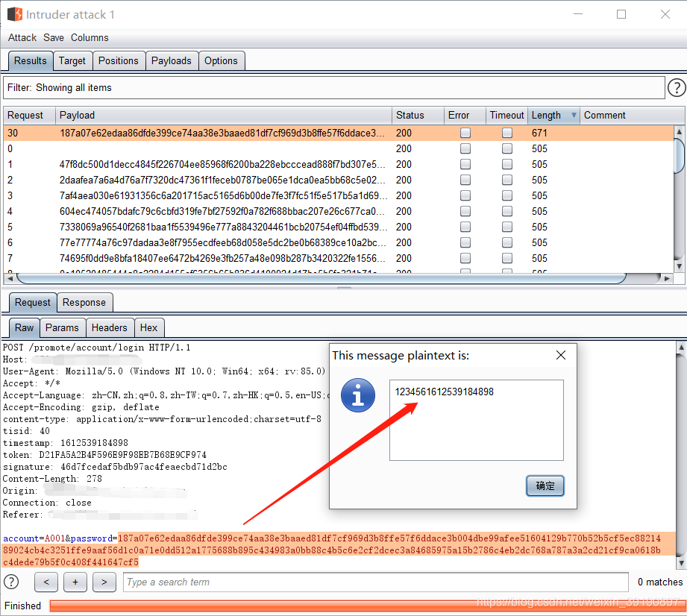
Task: Close the plaintext message dialog
Action: click(561, 355)
